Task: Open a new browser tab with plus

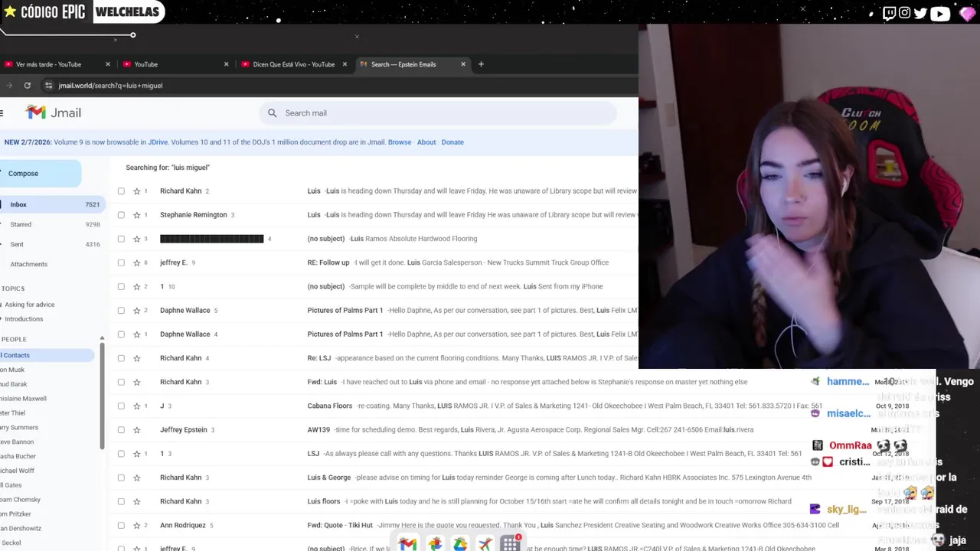Action: 481,64
